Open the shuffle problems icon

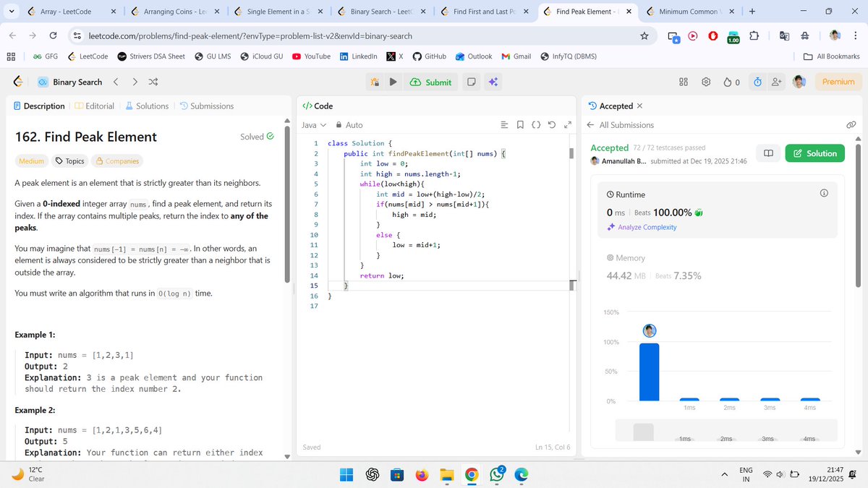click(x=153, y=82)
